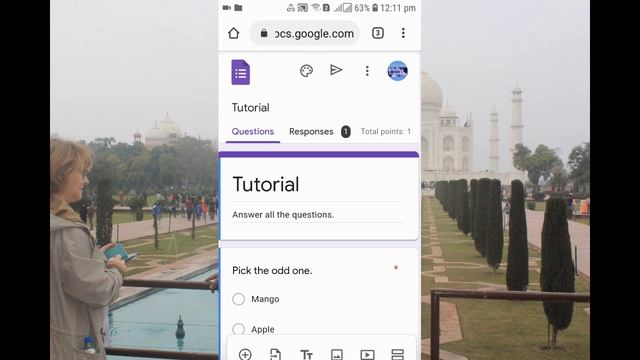Image resolution: width=640 pixels, height=360 pixels.
Task: Tap the video camera notification icon
Action: click(227, 8)
